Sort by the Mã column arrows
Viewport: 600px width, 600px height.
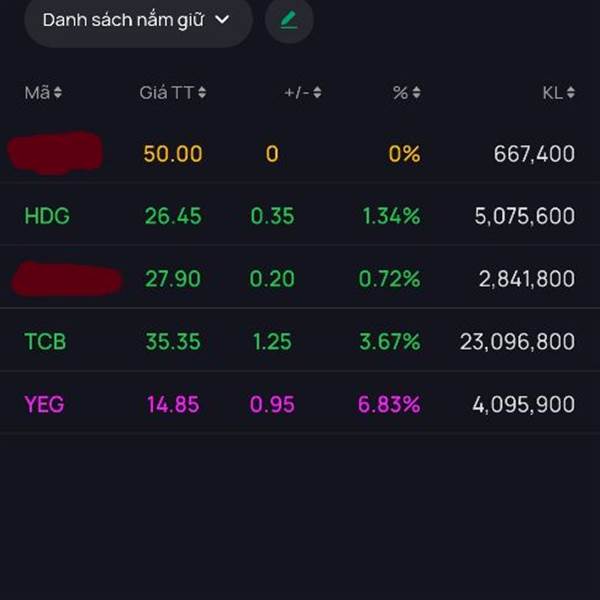click(x=57, y=93)
